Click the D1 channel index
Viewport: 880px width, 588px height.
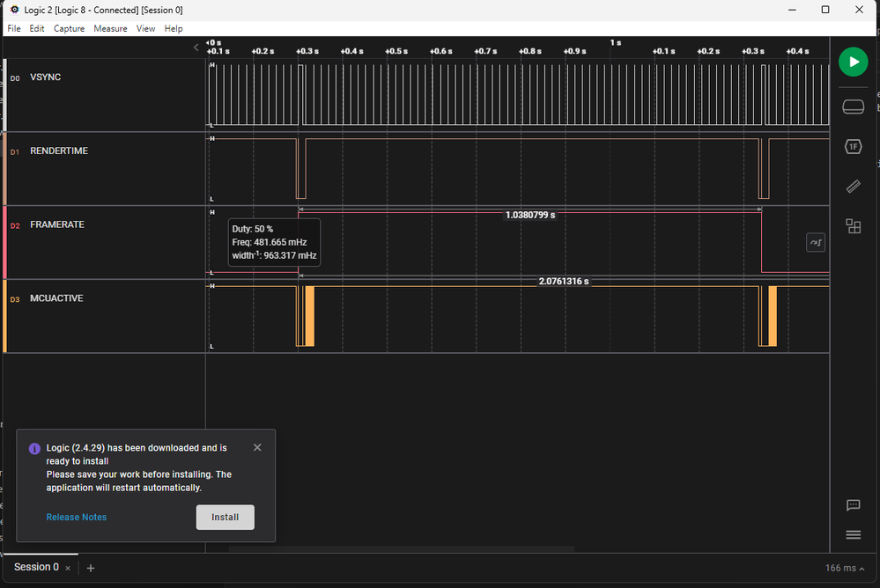tap(15, 152)
